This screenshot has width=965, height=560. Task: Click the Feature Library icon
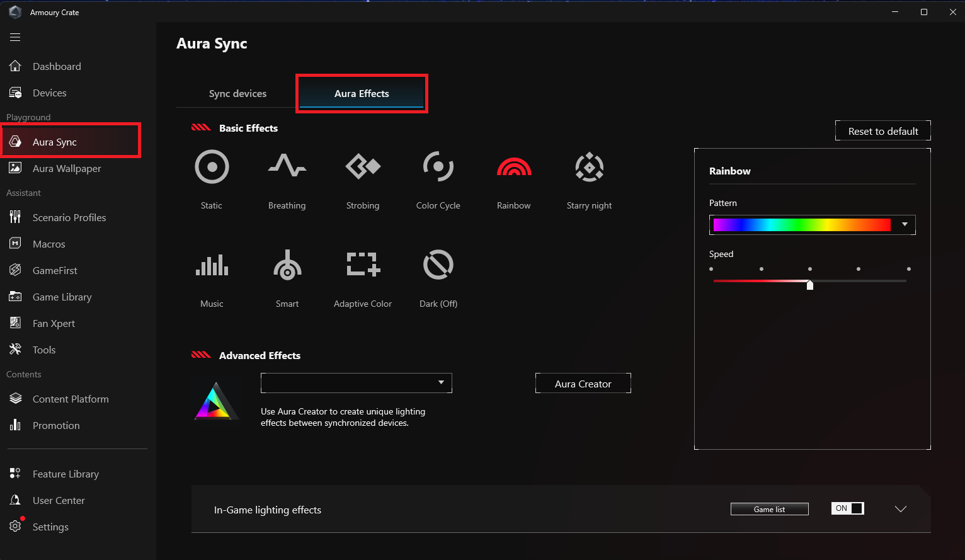point(16,474)
